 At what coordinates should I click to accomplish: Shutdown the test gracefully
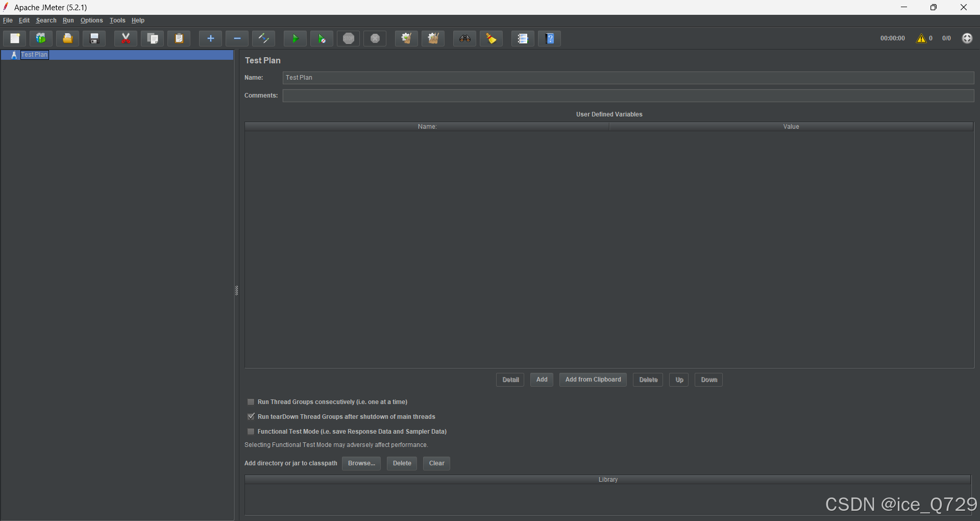pos(375,38)
